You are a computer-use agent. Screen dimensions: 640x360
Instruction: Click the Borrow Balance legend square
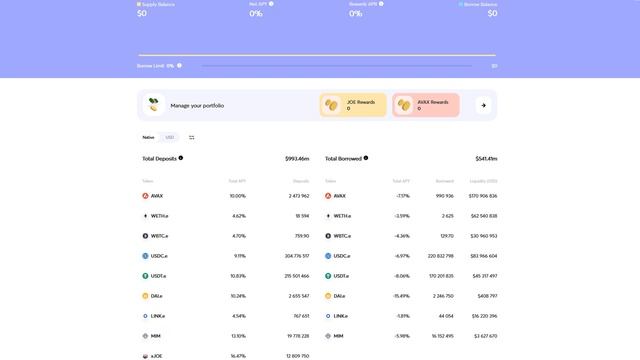coord(461,4)
